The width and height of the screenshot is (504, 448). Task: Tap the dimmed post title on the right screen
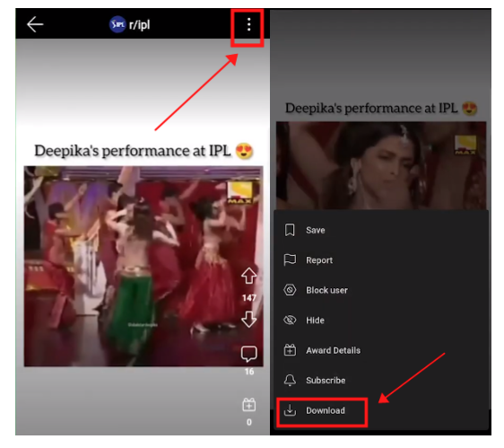click(381, 108)
